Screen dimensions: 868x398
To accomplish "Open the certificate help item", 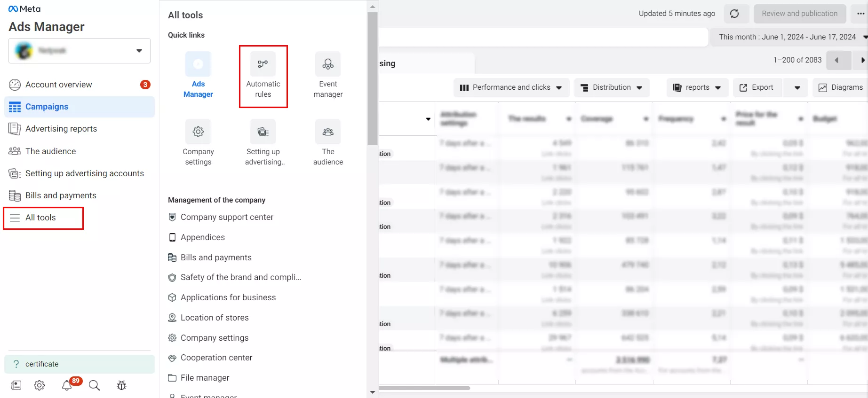I will pos(80,364).
